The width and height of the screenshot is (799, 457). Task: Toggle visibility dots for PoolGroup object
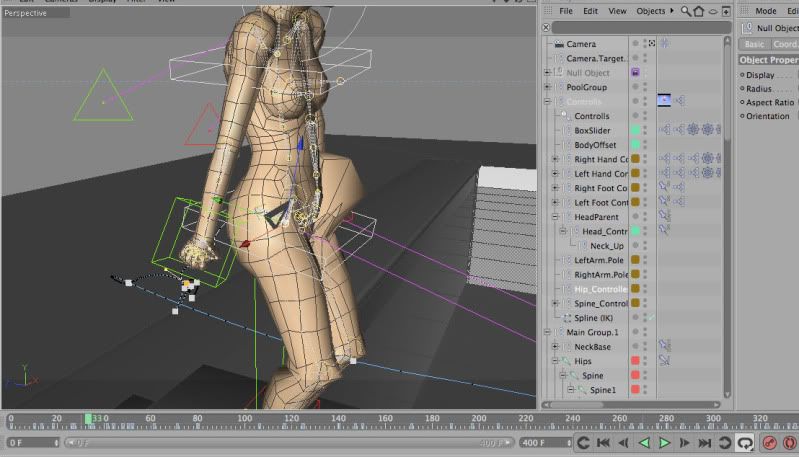pos(645,87)
